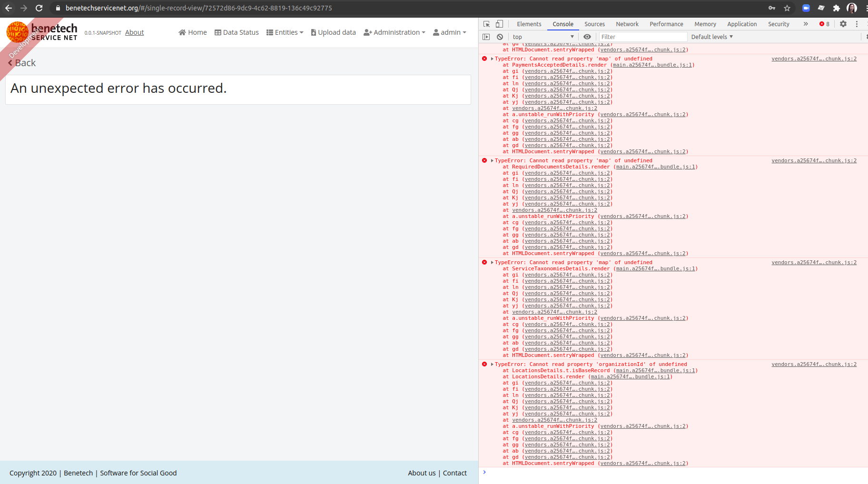Open the Contact link in the footer
Viewport: 868px width, 484px height.
click(454, 473)
